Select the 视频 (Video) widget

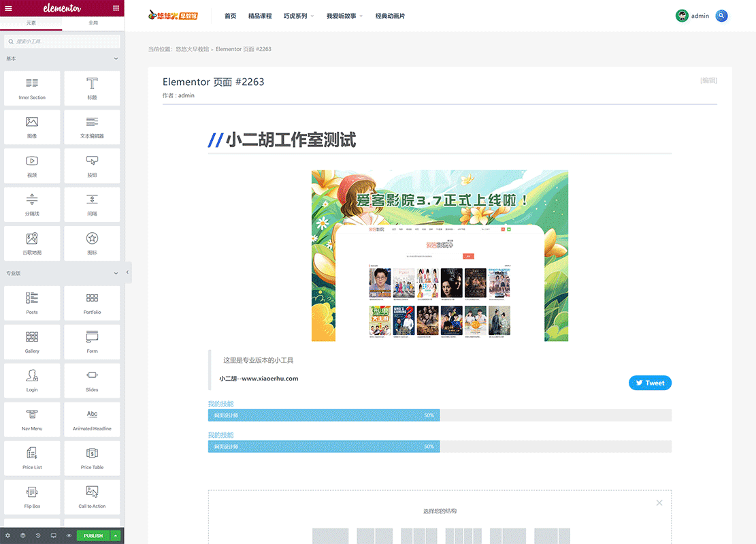31,165
